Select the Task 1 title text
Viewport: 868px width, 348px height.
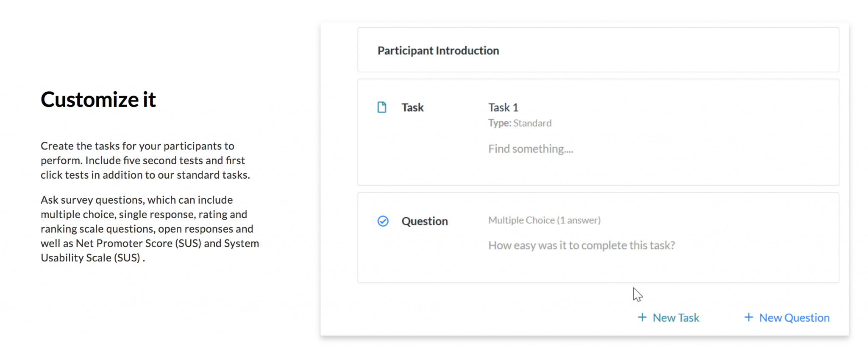[503, 107]
